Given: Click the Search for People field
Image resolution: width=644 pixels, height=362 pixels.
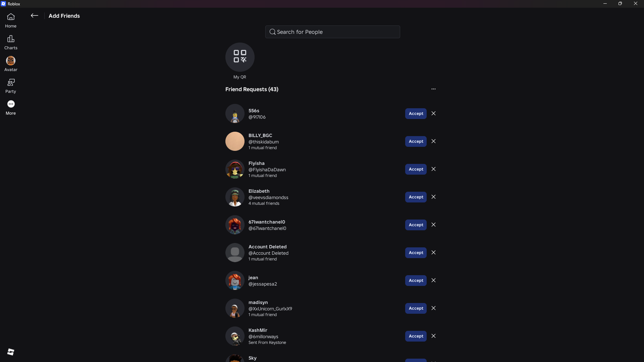Looking at the screenshot, I should point(332,32).
